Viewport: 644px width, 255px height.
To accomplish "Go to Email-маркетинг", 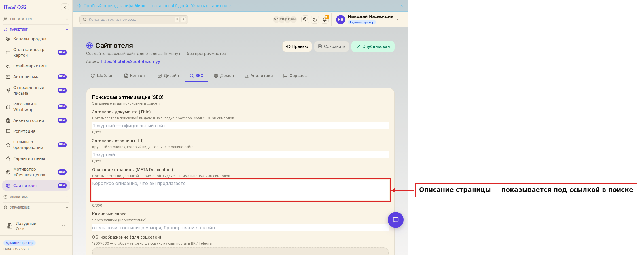I will point(36,66).
